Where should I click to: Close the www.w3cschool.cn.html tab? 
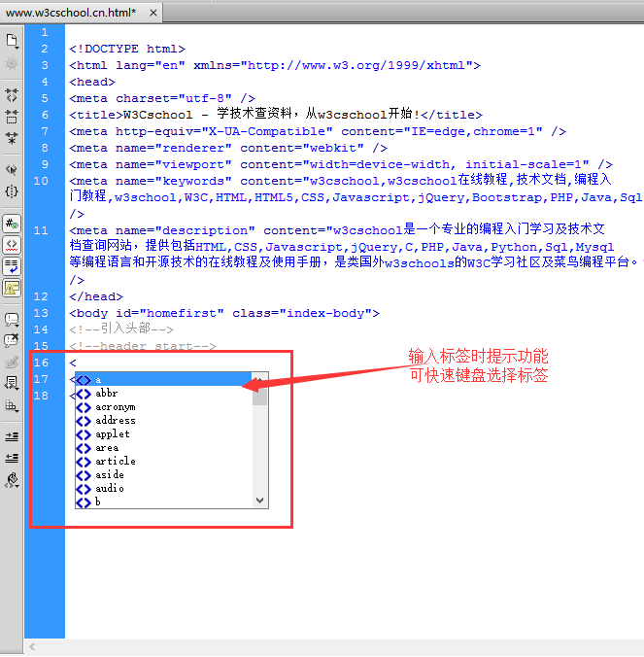pos(153,13)
